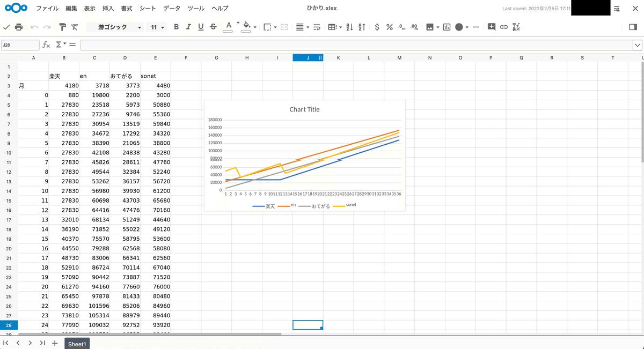Screen dimensions: 644x349
Task: Apply the background fill color bucket
Action: (246, 26)
